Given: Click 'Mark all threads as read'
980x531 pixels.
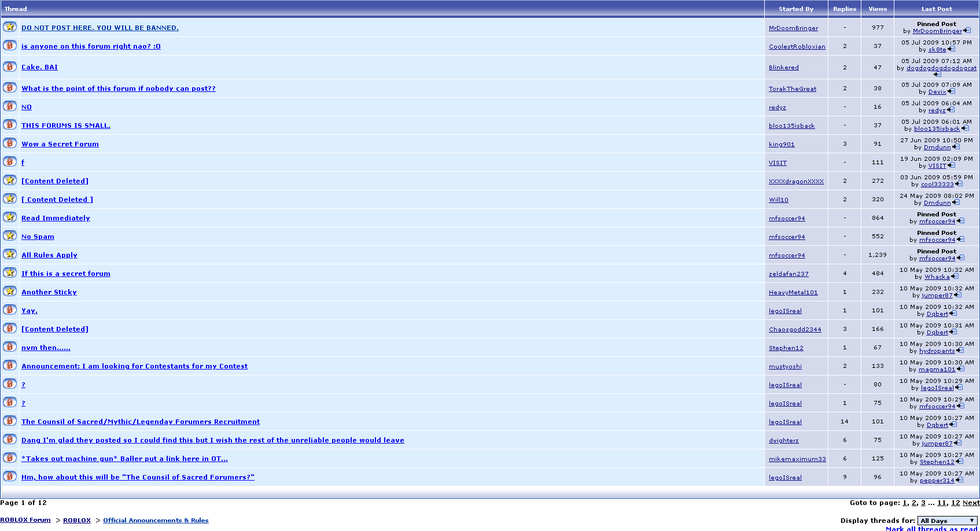Looking at the screenshot, I should tap(931, 528).
